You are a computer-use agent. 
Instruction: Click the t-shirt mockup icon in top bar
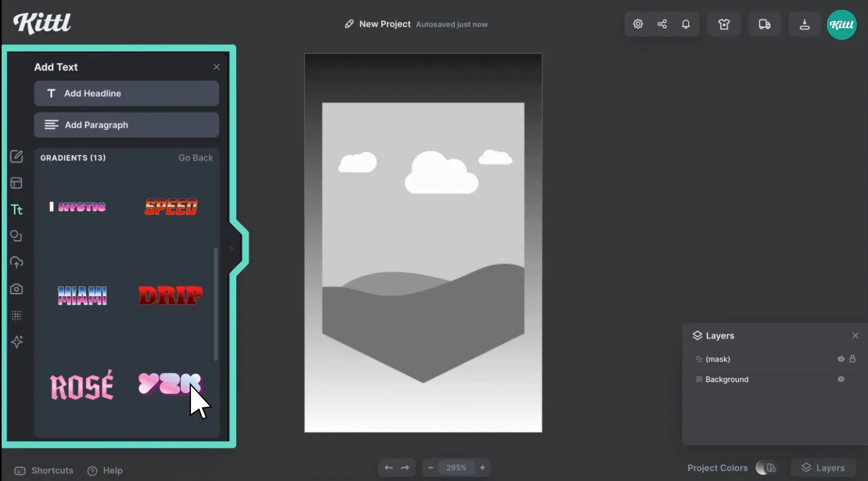[724, 23]
